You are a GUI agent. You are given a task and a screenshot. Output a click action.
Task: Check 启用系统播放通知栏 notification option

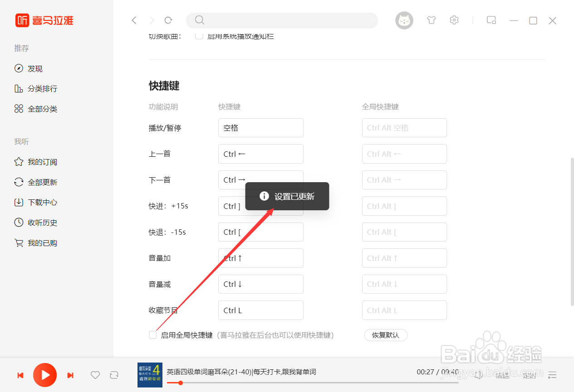coord(199,36)
